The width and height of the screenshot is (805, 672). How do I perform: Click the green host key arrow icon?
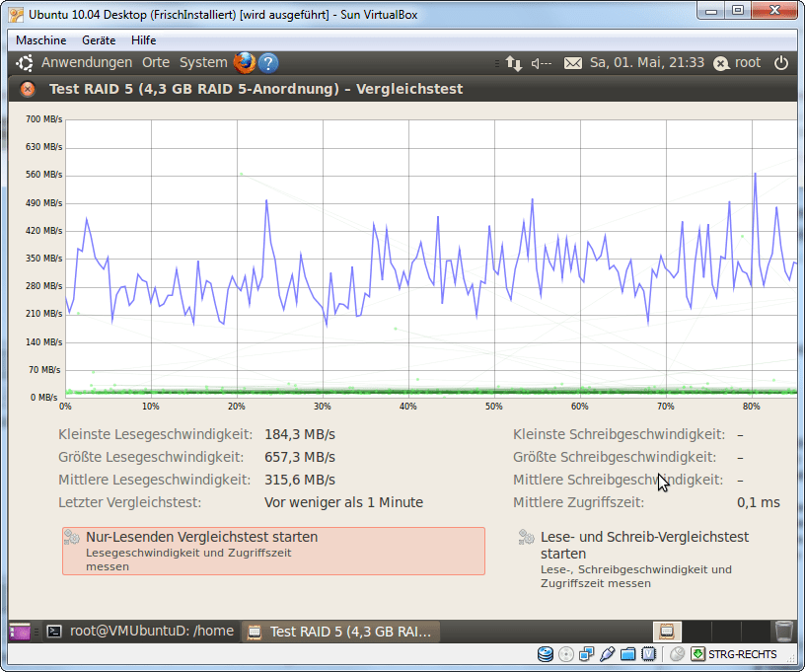click(x=697, y=654)
